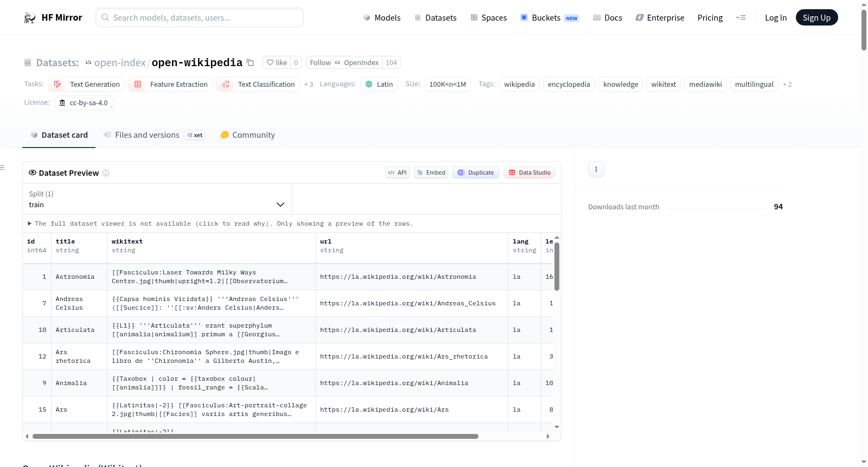868x467 pixels.
Task: Click the Astronomia title cell
Action: pyautogui.click(x=79, y=277)
